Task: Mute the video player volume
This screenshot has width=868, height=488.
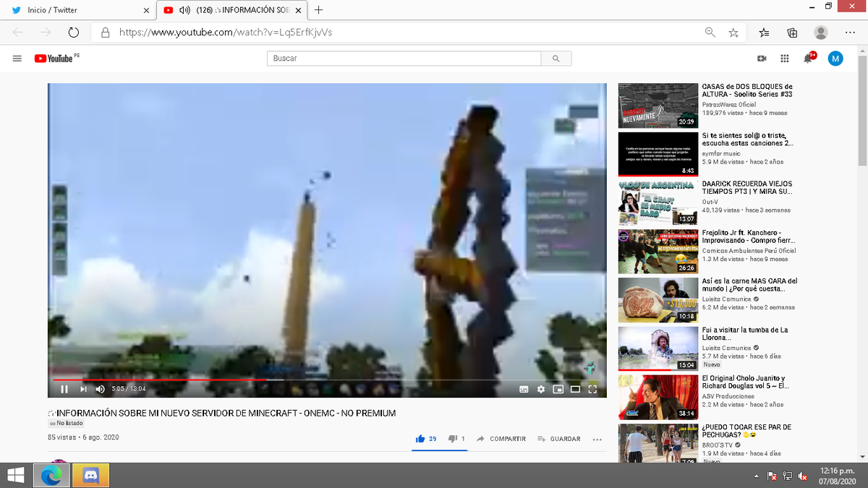Action: click(101, 389)
